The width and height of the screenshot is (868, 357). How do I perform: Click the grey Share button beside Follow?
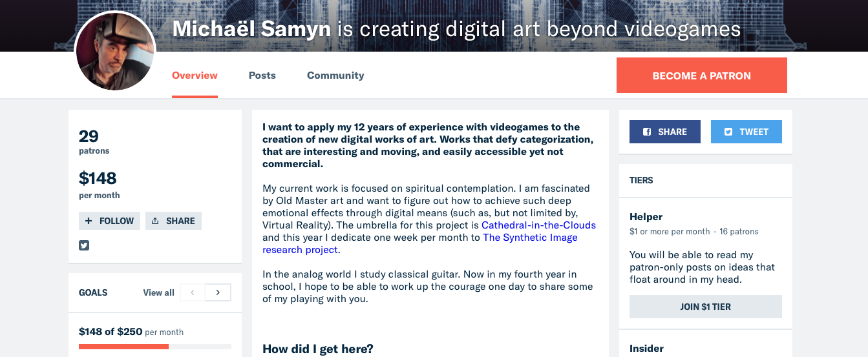[173, 221]
